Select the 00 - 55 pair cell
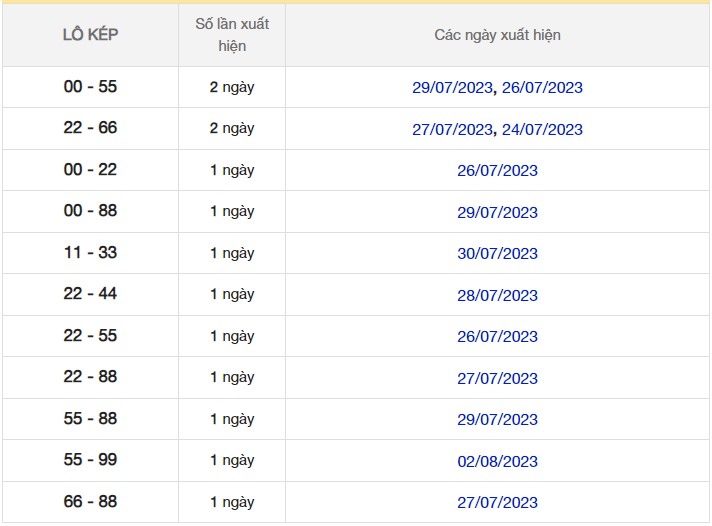Screen dimensions: 712x526 (x=90, y=87)
